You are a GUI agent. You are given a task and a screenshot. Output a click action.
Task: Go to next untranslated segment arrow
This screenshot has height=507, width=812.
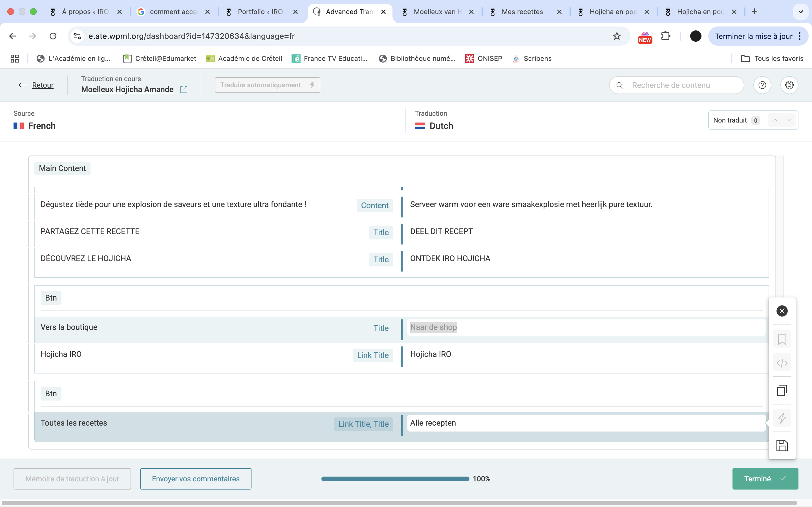coord(789,120)
